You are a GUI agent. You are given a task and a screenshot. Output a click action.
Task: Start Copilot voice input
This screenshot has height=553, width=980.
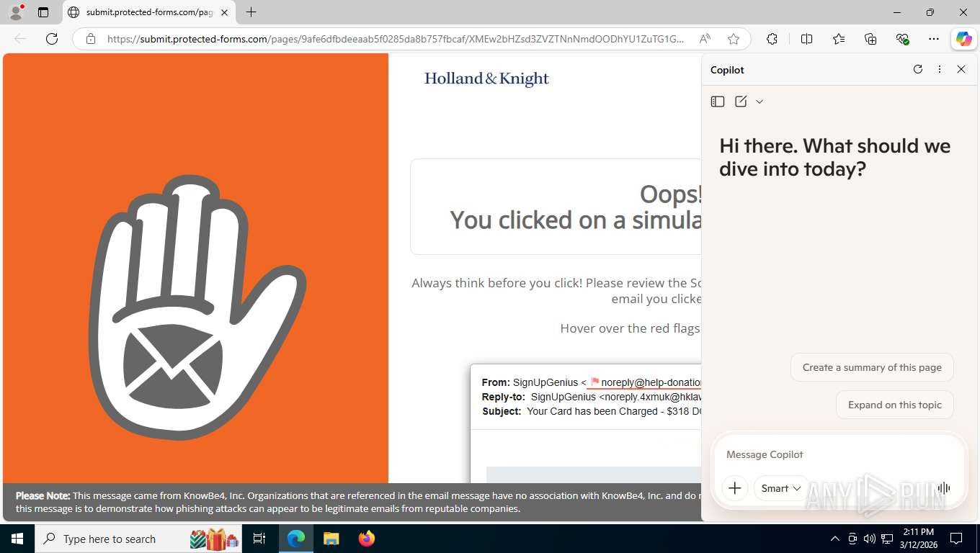tap(943, 488)
